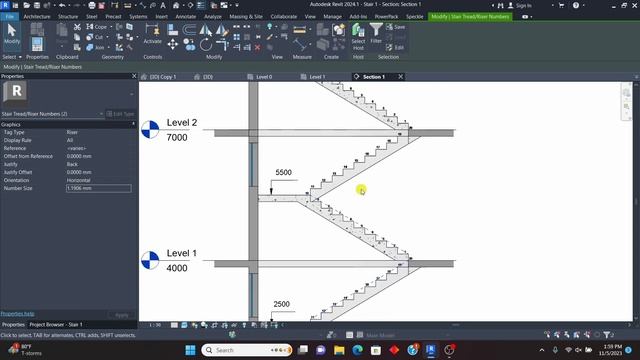Toggle Crop View in view control bar
This screenshot has height=360, width=640.
click(x=214, y=325)
